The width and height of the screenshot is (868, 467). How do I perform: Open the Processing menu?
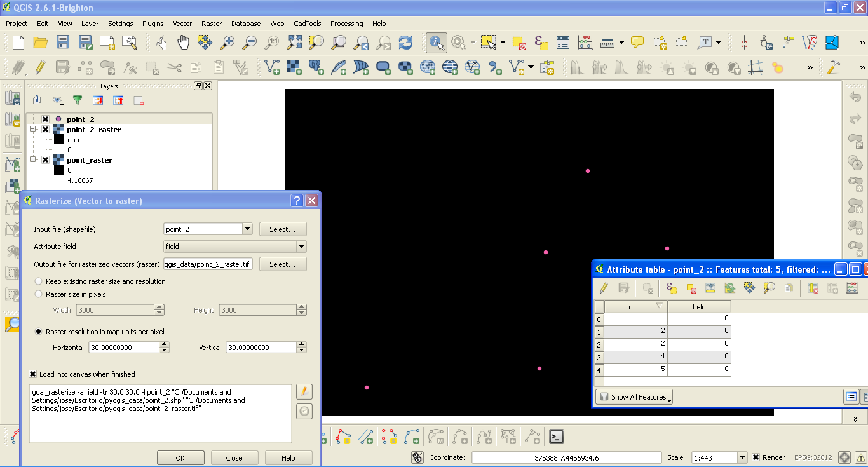point(346,24)
